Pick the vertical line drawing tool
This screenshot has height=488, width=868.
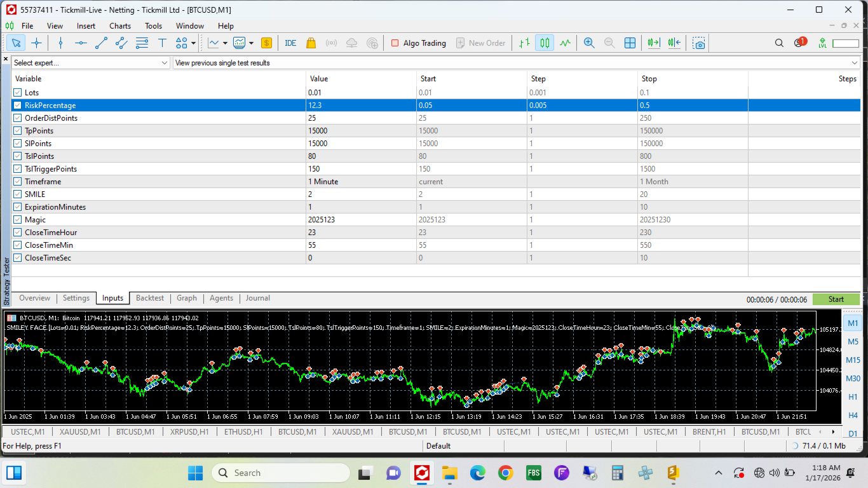tap(60, 43)
